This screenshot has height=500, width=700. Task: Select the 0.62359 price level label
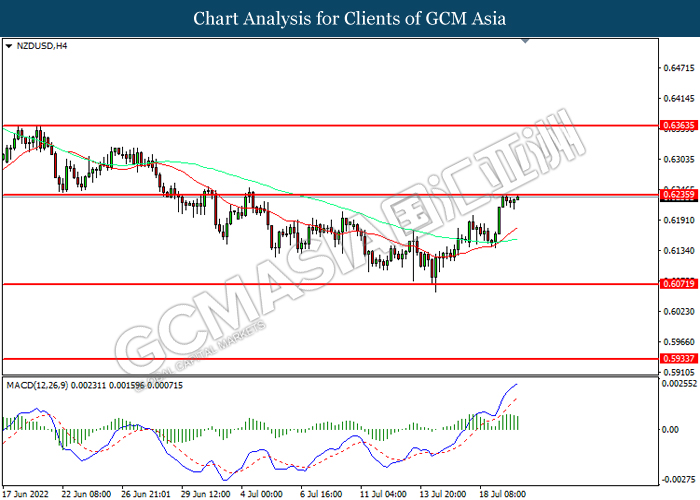click(x=679, y=195)
